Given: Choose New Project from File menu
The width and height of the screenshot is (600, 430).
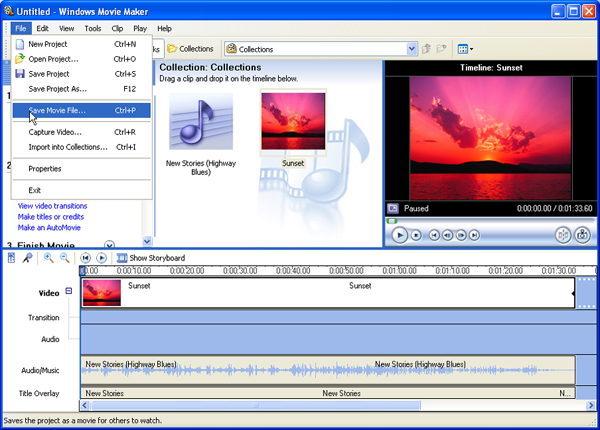Looking at the screenshot, I should point(82,44).
